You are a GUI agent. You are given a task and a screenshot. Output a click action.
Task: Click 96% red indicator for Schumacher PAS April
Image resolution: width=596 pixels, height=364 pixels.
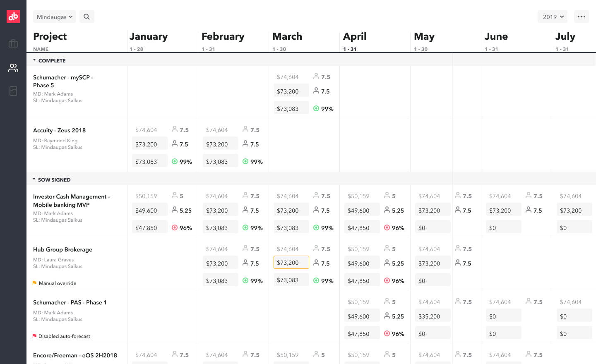tap(387, 334)
